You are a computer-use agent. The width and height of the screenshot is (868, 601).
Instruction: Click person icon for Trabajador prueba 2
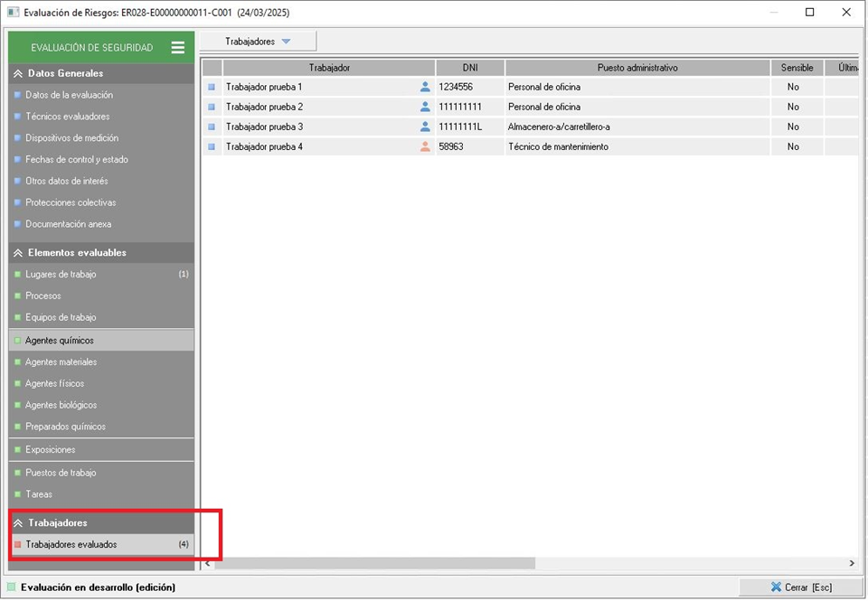pos(425,107)
